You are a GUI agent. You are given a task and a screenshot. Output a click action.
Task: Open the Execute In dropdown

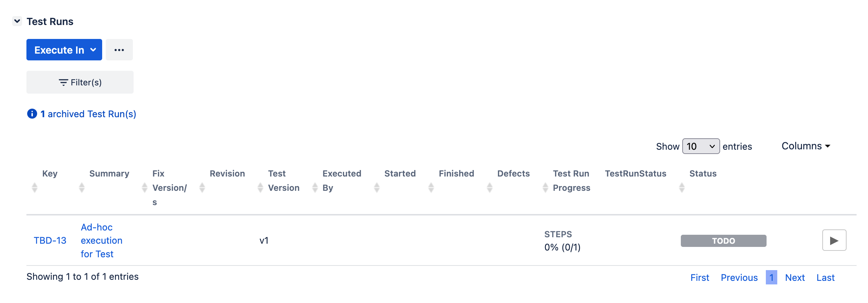[x=64, y=50]
